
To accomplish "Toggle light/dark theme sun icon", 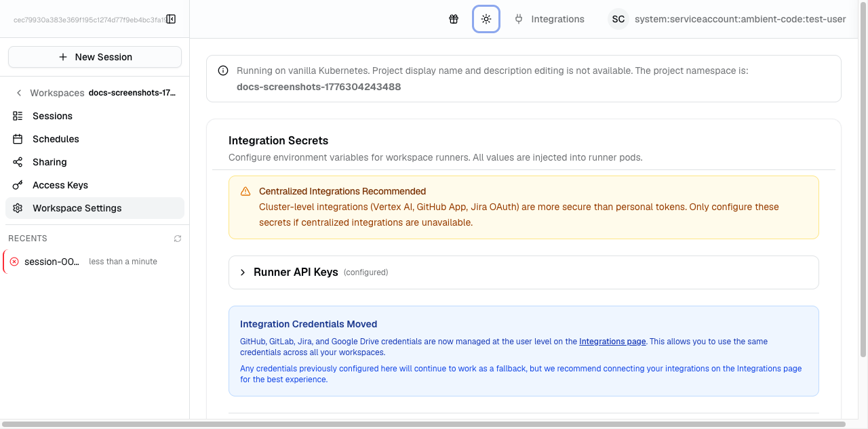I will pyautogui.click(x=486, y=19).
